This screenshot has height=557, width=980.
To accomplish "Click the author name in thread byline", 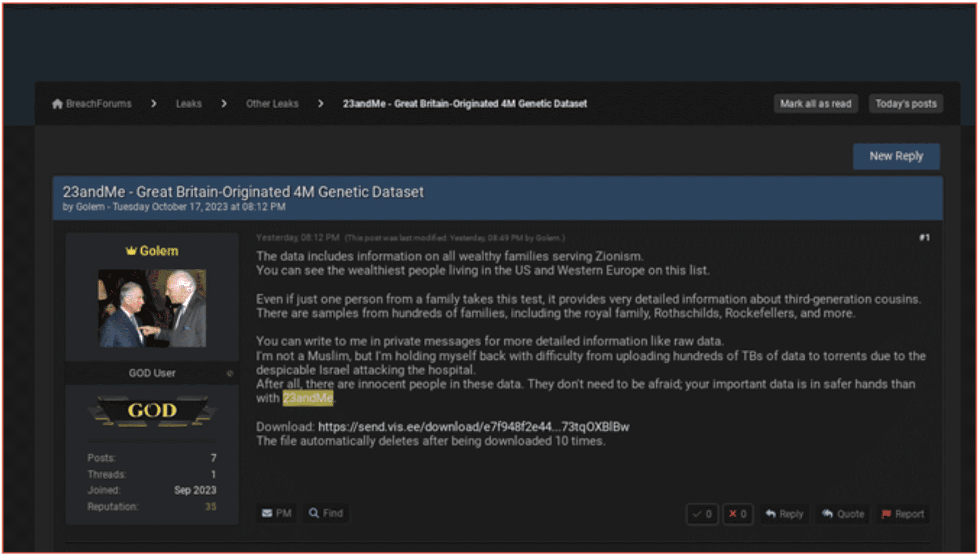I will 90,207.
